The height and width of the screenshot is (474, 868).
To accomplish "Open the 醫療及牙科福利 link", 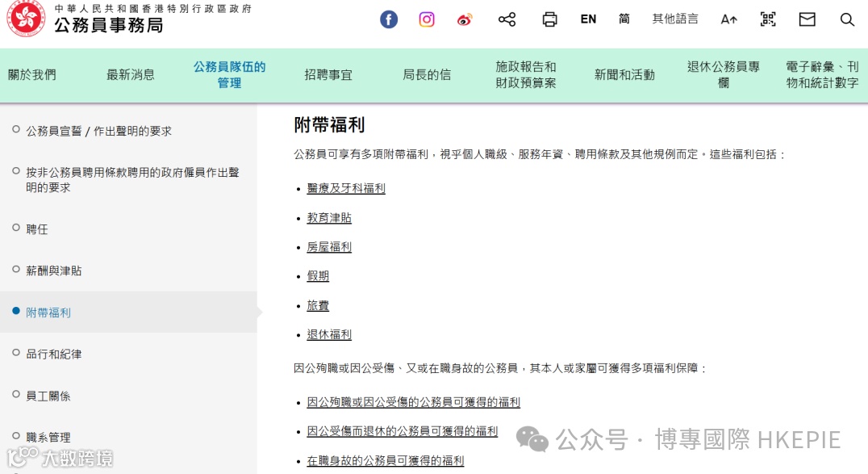I will 346,188.
